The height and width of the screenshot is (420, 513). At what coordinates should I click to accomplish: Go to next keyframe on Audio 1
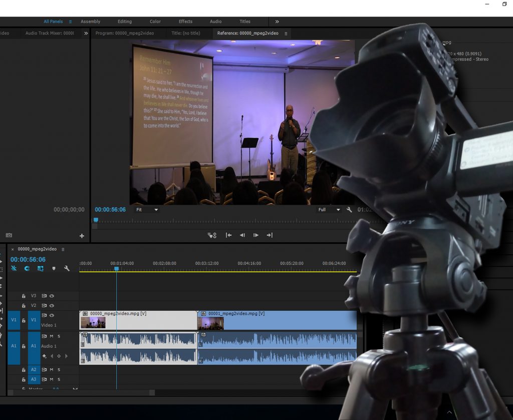[x=67, y=356]
